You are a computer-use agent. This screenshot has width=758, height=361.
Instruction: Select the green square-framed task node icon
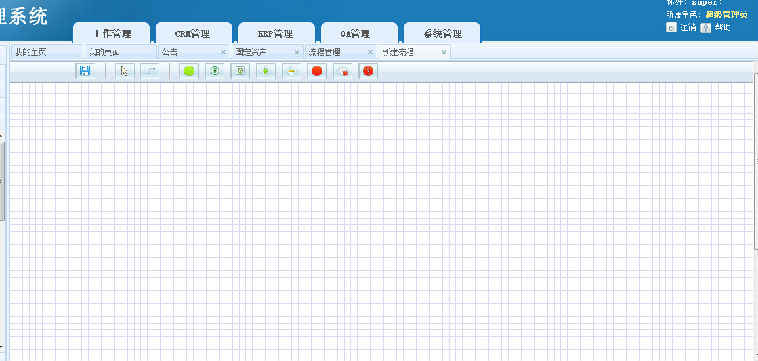coord(240,71)
